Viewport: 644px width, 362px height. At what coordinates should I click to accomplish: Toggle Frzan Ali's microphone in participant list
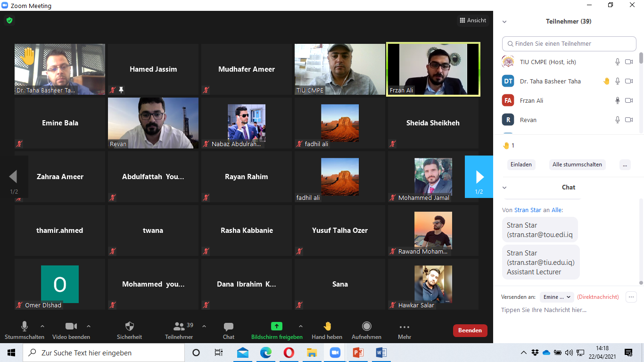click(617, 100)
